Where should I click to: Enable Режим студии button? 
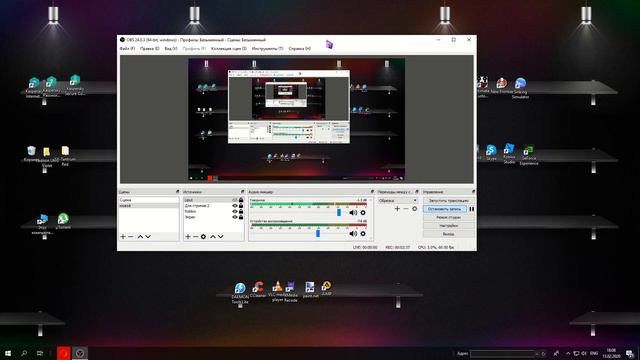point(449,218)
